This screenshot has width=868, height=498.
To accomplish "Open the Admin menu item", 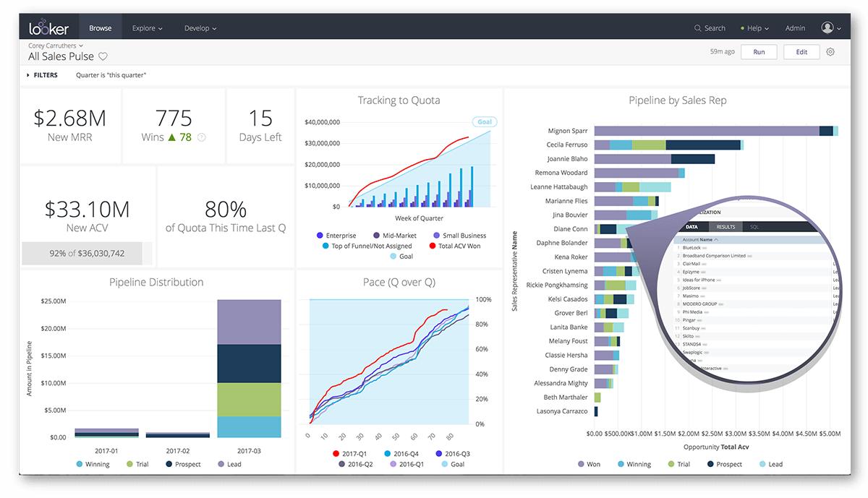I will [795, 28].
